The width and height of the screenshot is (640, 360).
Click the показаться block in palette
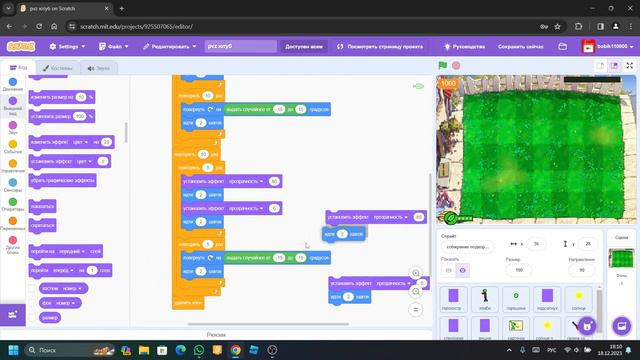pos(42,207)
